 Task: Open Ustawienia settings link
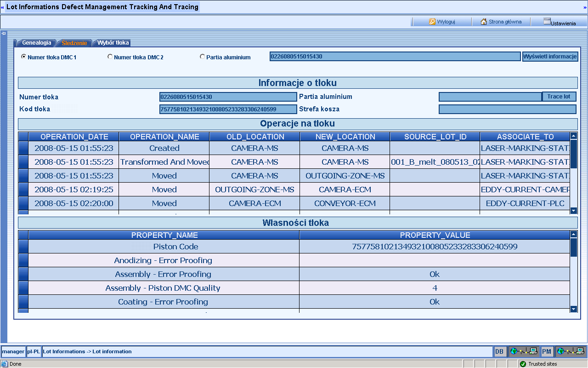563,23
